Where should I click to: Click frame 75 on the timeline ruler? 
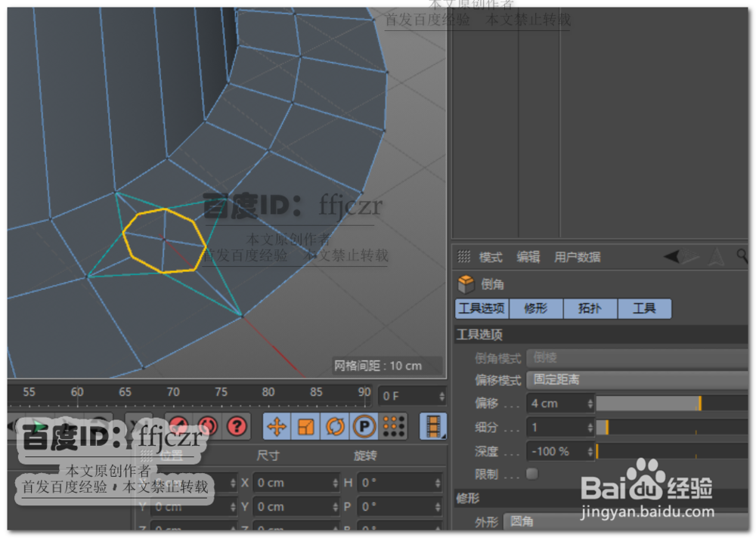pyautogui.click(x=221, y=392)
